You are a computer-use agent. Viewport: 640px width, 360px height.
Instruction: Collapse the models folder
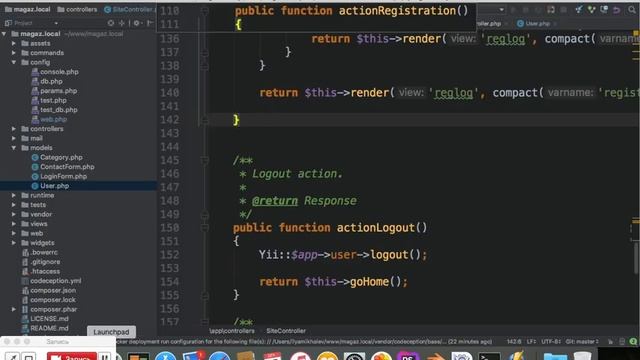(14, 148)
